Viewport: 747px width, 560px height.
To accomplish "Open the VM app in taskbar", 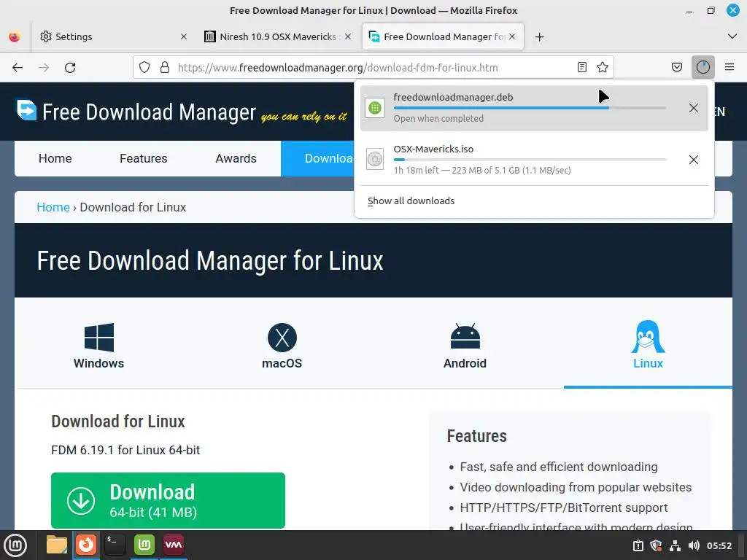I will point(174,545).
